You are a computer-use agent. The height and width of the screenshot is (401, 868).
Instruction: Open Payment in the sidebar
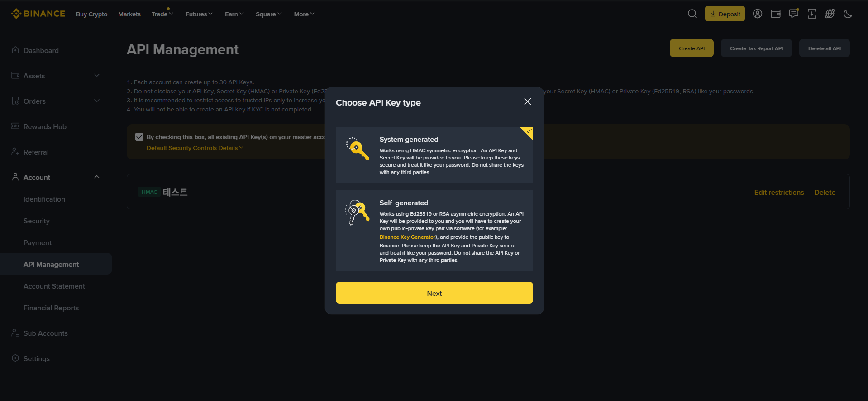(x=38, y=242)
